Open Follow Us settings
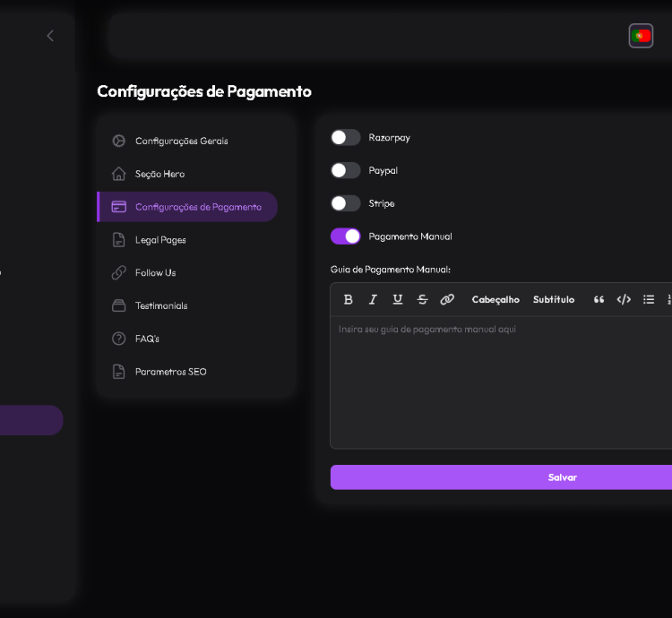The height and width of the screenshot is (618, 672). tap(187, 273)
